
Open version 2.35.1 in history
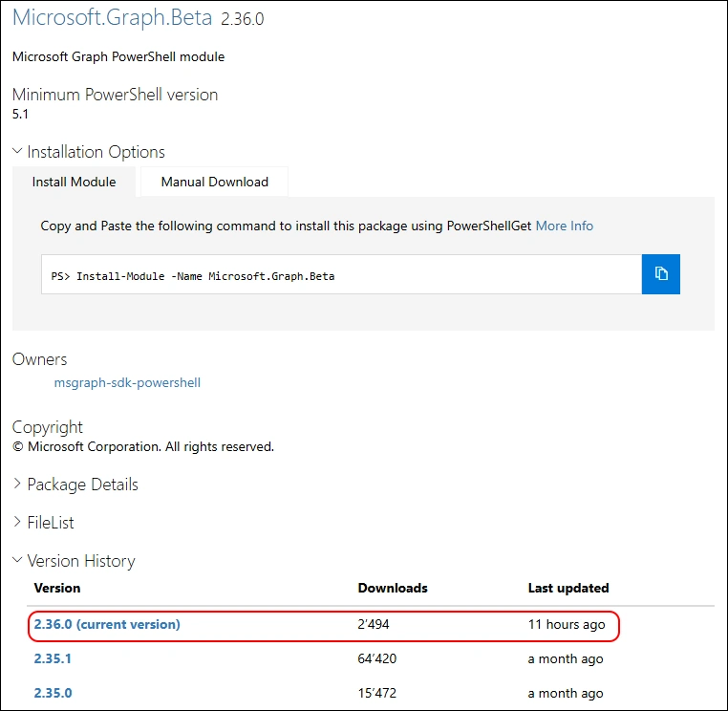click(x=53, y=658)
